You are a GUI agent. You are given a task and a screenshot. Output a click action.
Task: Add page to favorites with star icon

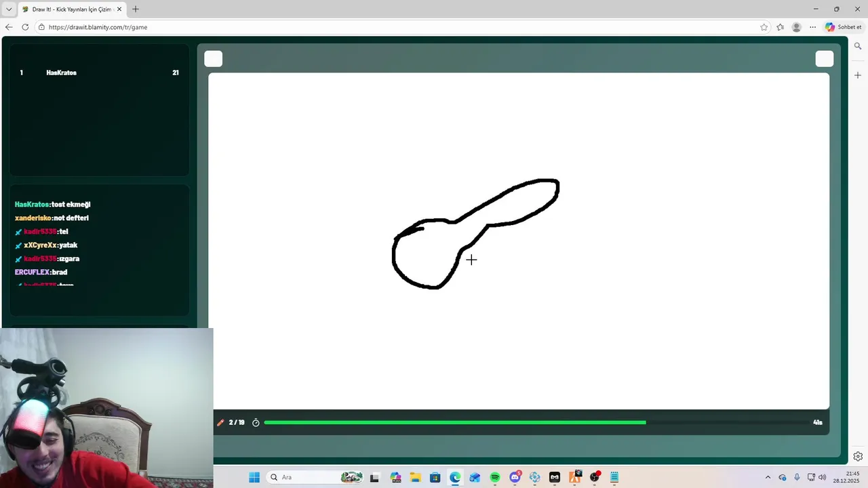pyautogui.click(x=764, y=27)
